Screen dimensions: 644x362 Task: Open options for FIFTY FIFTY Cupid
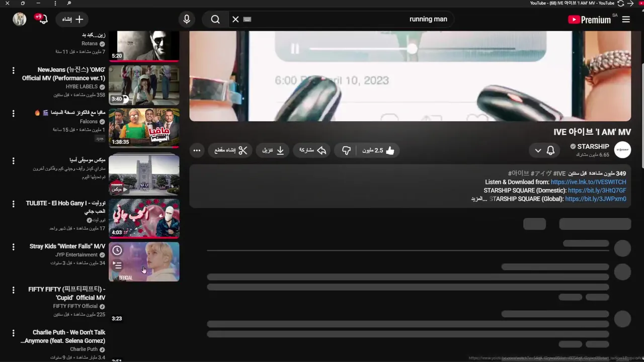14,291
